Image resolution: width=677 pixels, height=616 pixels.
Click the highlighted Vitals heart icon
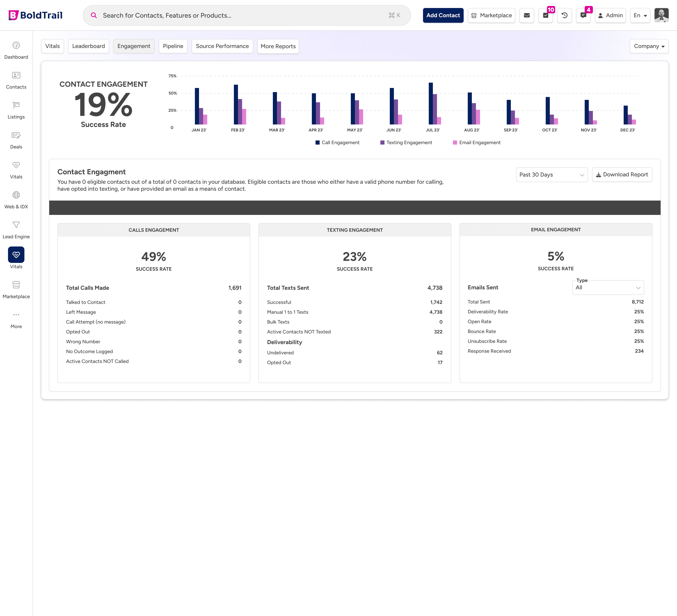point(16,254)
